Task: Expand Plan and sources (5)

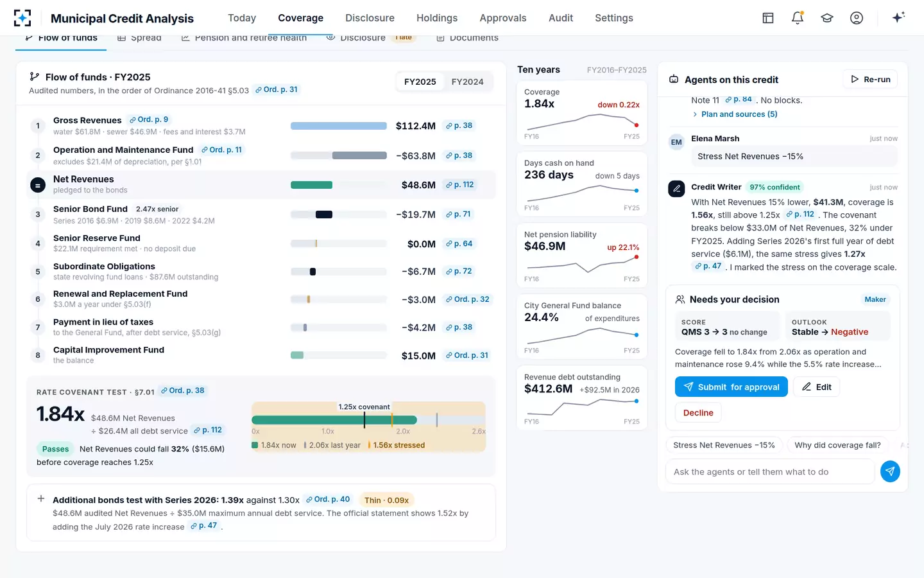Action: coord(735,114)
